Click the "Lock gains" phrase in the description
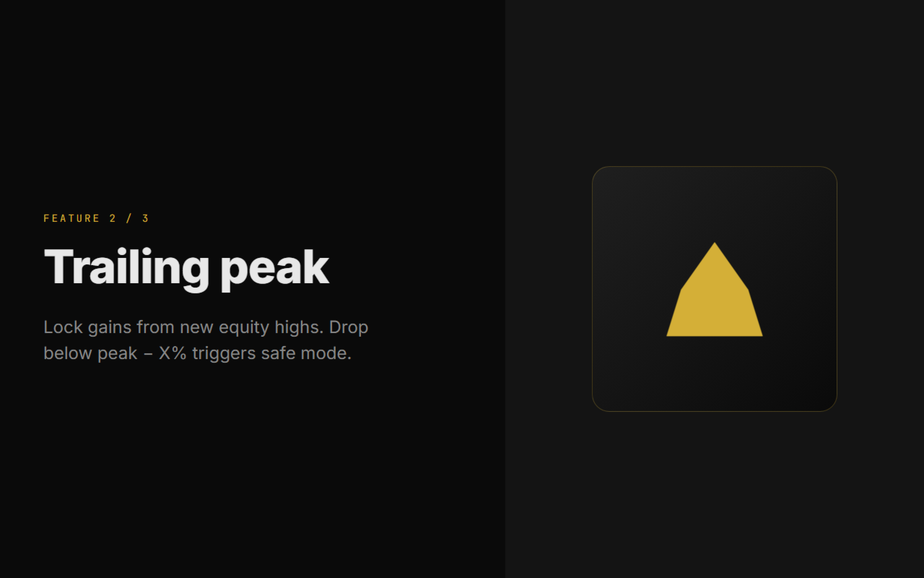This screenshot has width=924, height=578. (87, 327)
